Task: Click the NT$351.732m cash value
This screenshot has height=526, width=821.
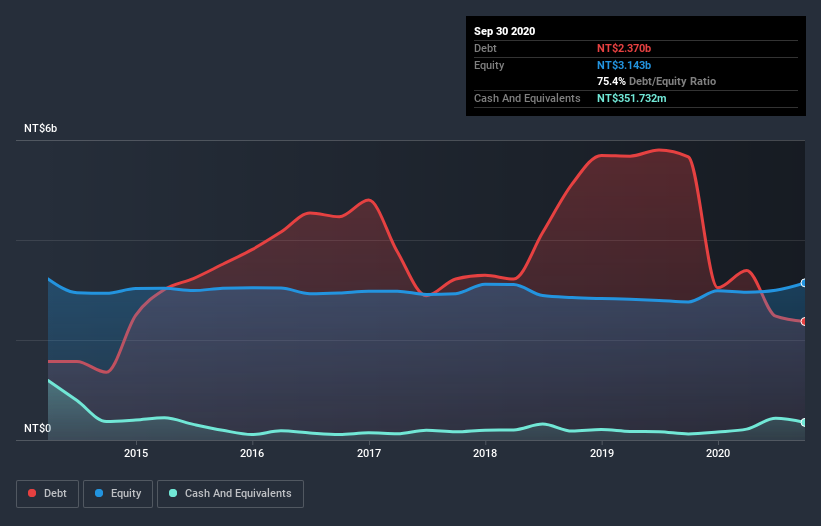Action: (631, 98)
